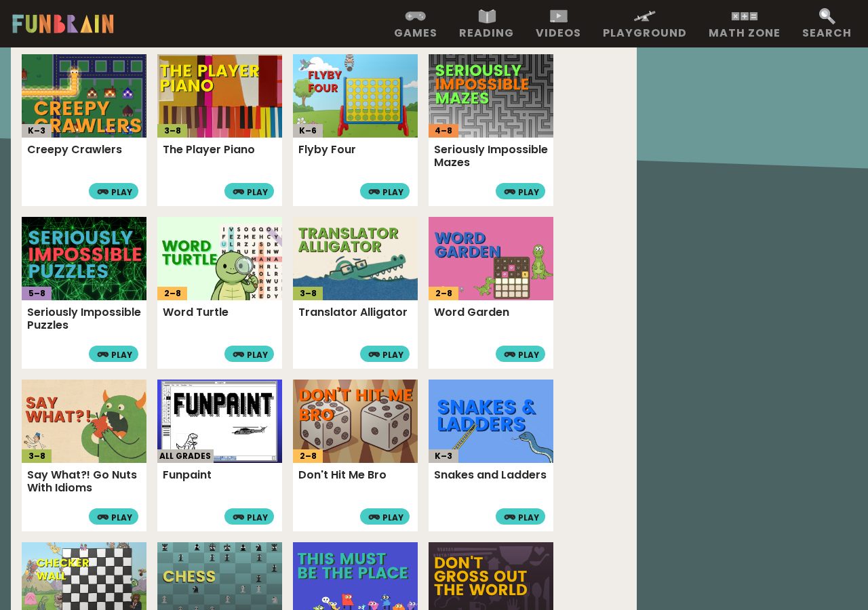Play the Word Turtle game
The image size is (868, 610).
click(x=249, y=354)
